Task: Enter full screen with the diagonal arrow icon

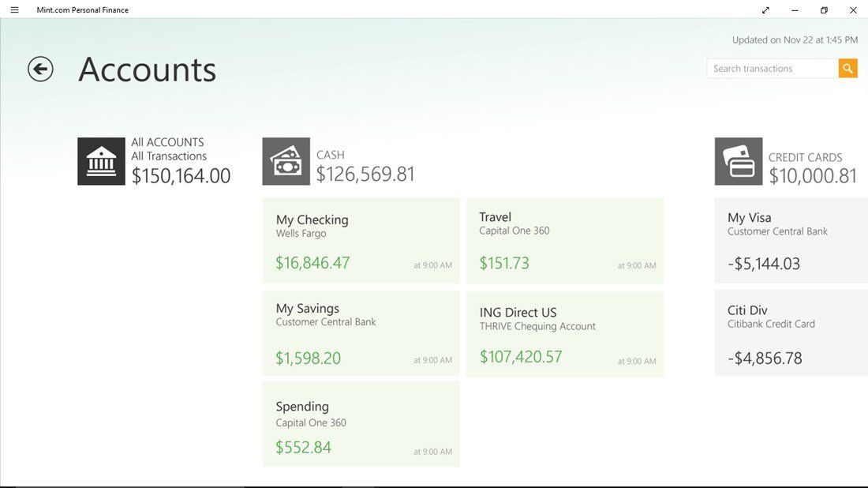Action: pos(765,9)
